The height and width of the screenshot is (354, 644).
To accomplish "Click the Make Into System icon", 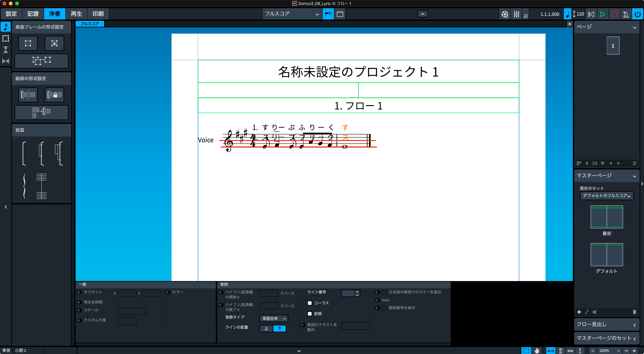I will point(42,112).
